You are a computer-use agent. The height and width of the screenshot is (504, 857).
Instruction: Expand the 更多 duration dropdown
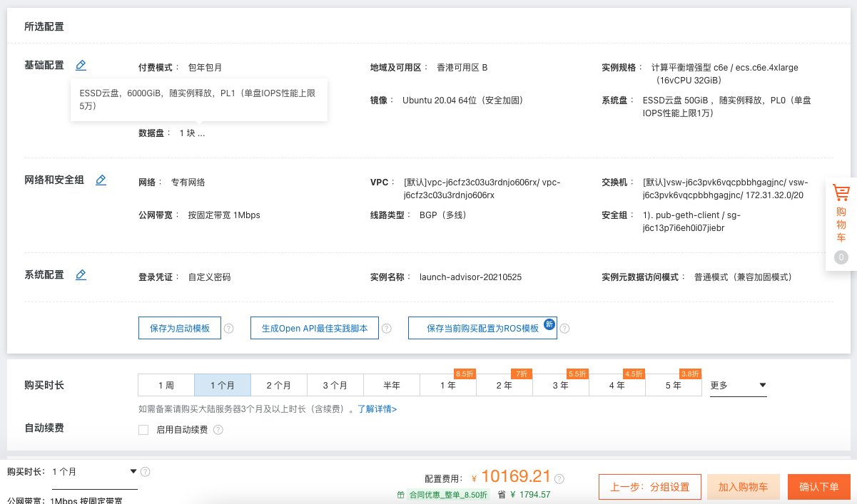739,386
